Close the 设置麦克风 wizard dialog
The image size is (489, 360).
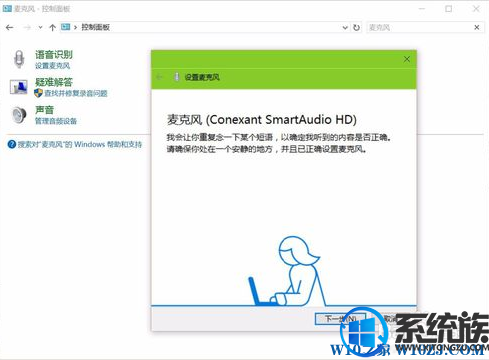(407, 59)
